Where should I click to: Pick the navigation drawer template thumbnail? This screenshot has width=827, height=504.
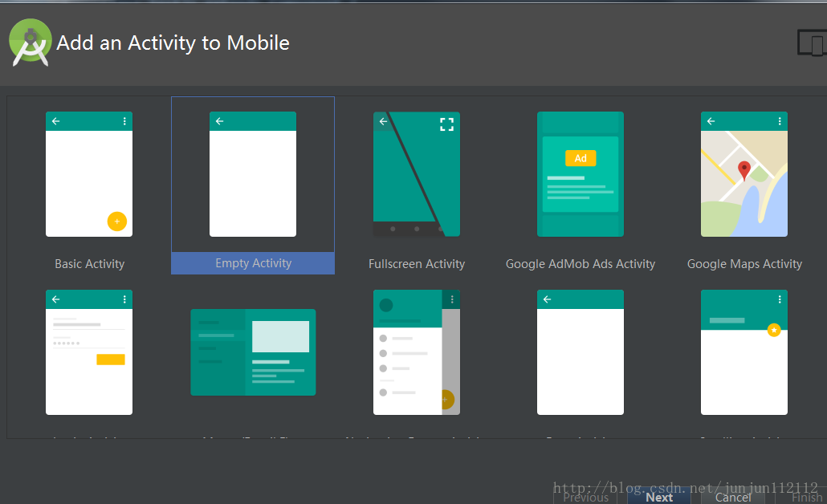(416, 352)
